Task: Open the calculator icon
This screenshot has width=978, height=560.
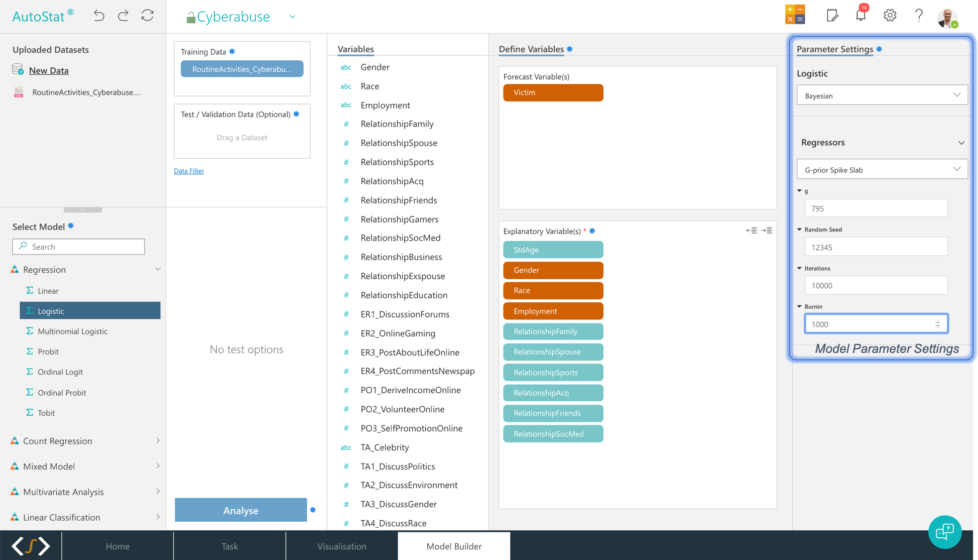Action: (x=795, y=15)
